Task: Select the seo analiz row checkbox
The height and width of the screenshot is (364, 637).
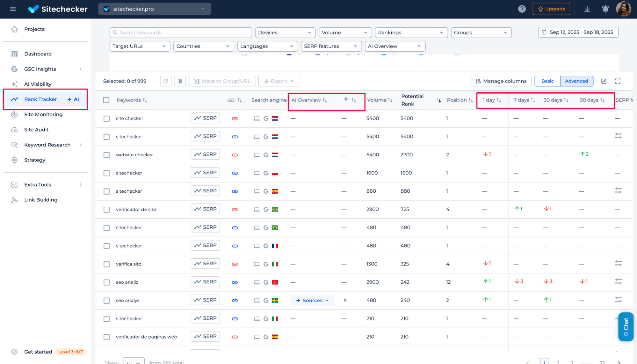Action: (x=106, y=282)
